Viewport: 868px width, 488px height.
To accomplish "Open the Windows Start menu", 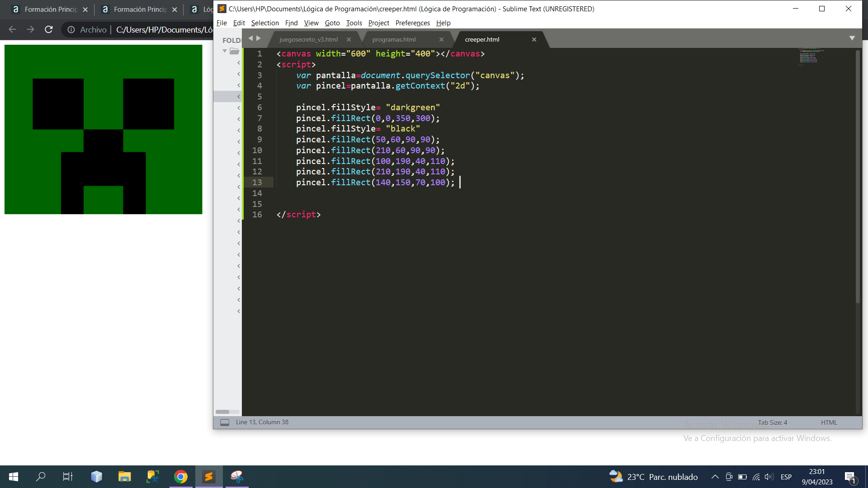I will (14, 477).
